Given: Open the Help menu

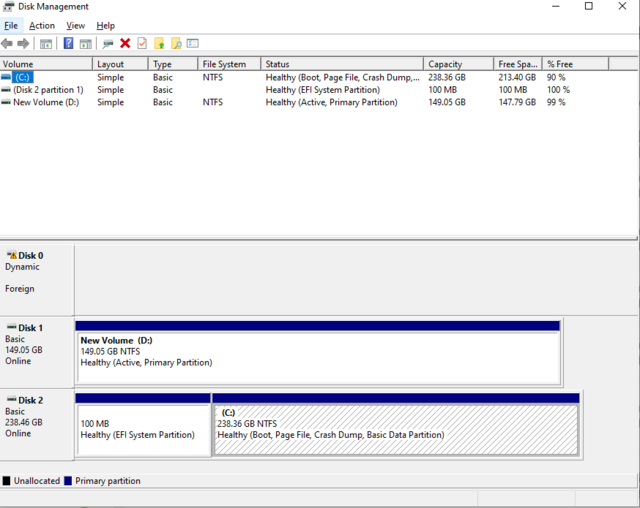Looking at the screenshot, I should (x=105, y=25).
